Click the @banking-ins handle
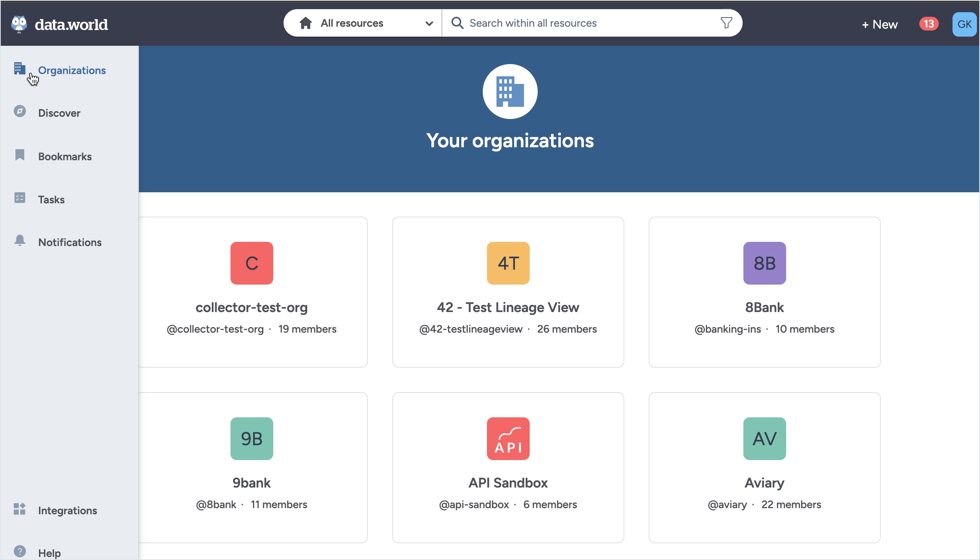The height and width of the screenshot is (560, 980). pos(728,329)
